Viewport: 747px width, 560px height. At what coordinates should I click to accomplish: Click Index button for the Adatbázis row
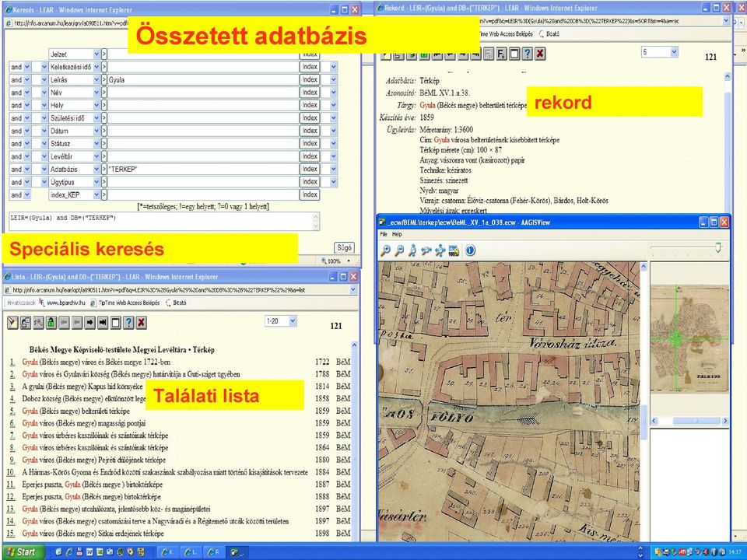pos(310,169)
